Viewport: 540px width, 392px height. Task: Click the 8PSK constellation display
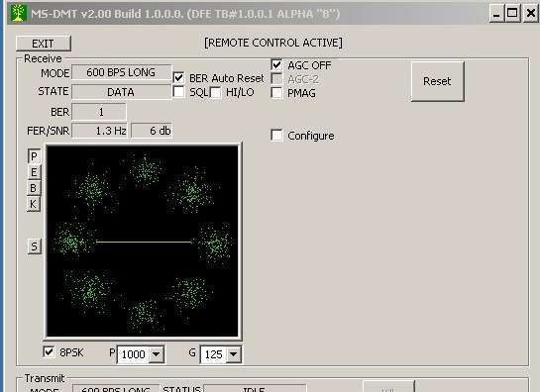(x=143, y=241)
